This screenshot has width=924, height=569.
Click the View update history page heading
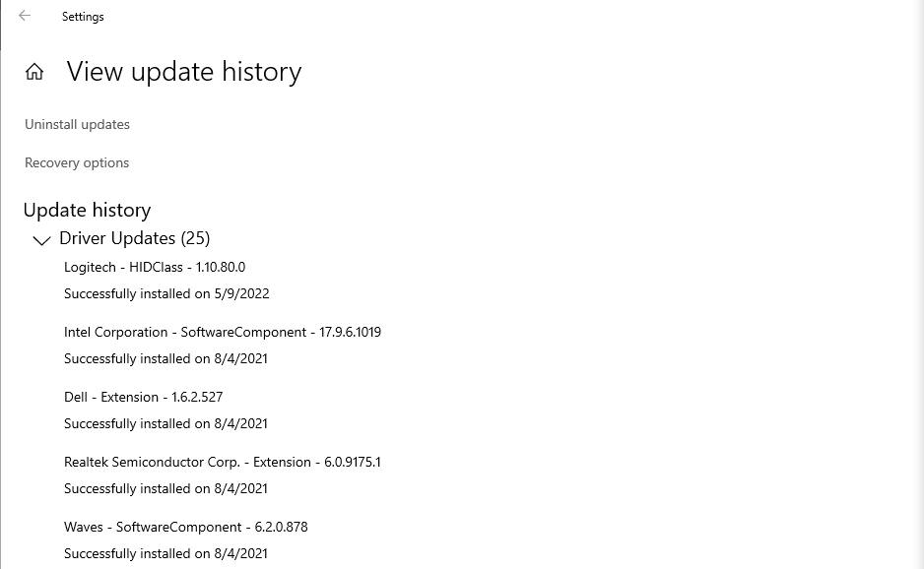(x=184, y=72)
